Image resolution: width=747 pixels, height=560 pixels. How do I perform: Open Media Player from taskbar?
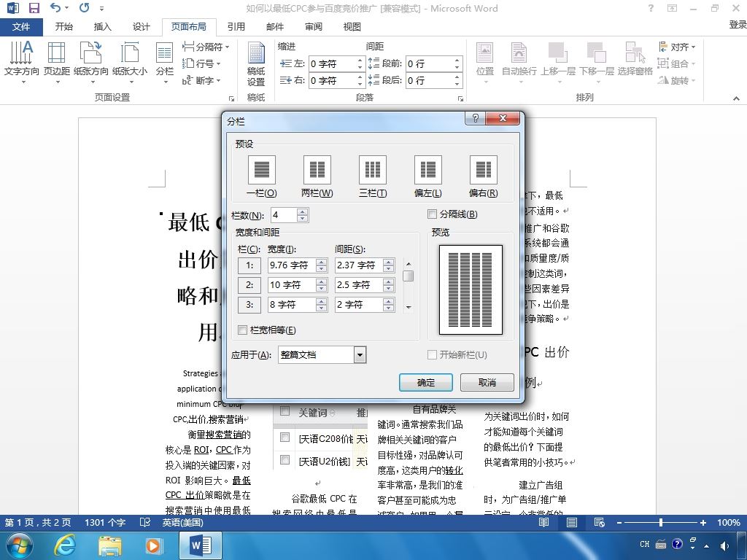[x=154, y=545]
